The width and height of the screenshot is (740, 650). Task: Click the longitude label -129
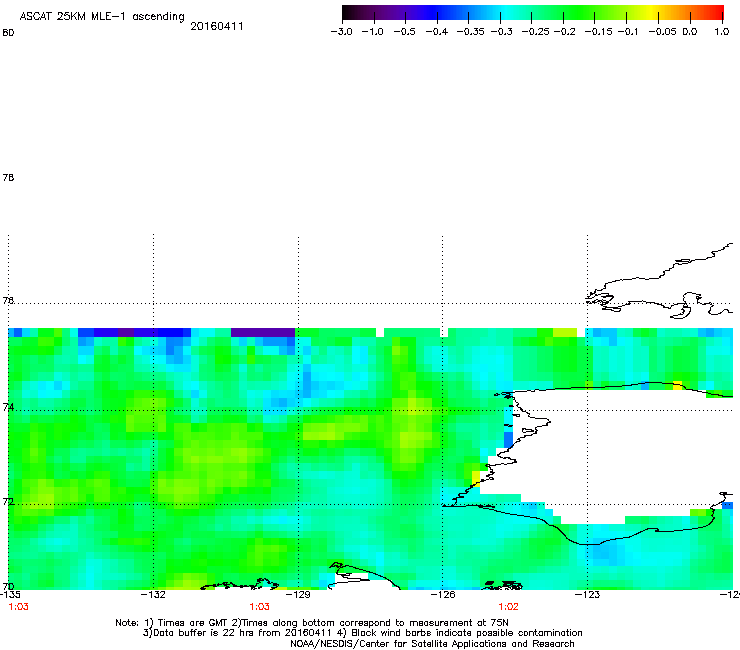(298, 595)
